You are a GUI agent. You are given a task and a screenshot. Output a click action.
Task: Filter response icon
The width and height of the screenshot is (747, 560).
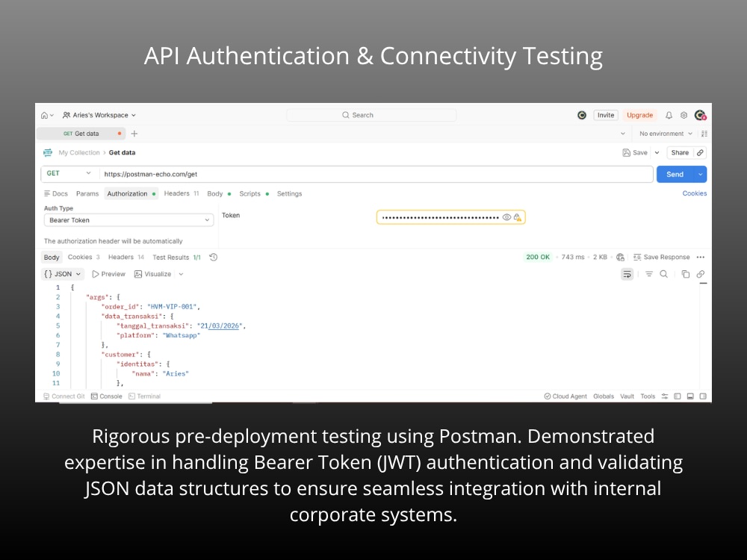coord(649,274)
